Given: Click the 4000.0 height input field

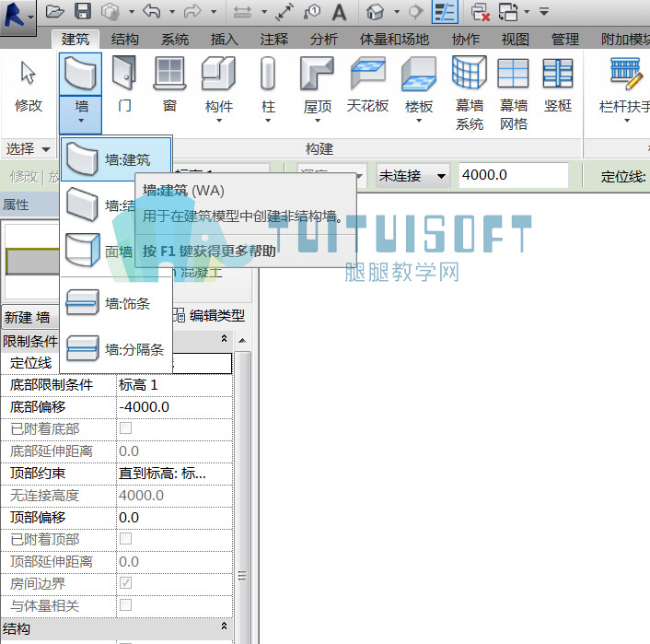Looking at the screenshot, I should pyautogui.click(x=513, y=175).
